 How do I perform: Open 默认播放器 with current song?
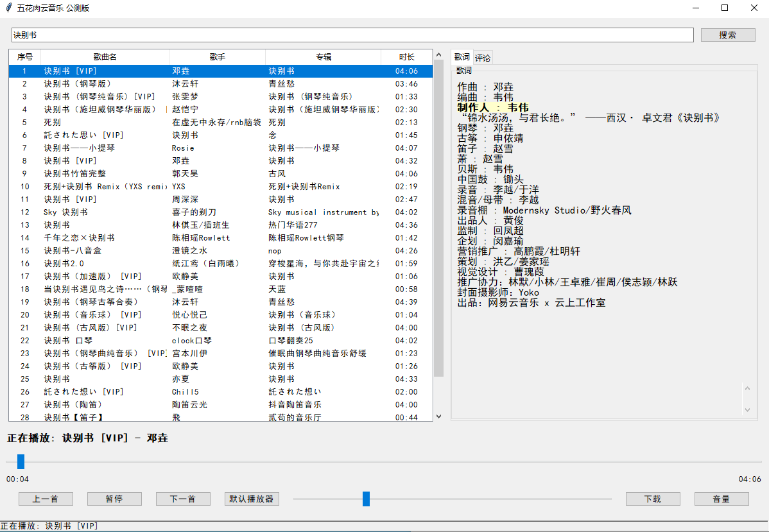252,499
